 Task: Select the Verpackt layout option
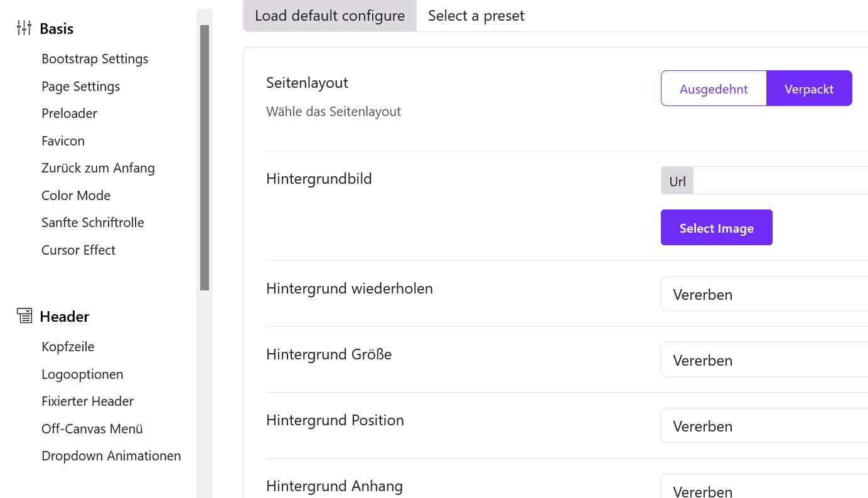click(809, 88)
